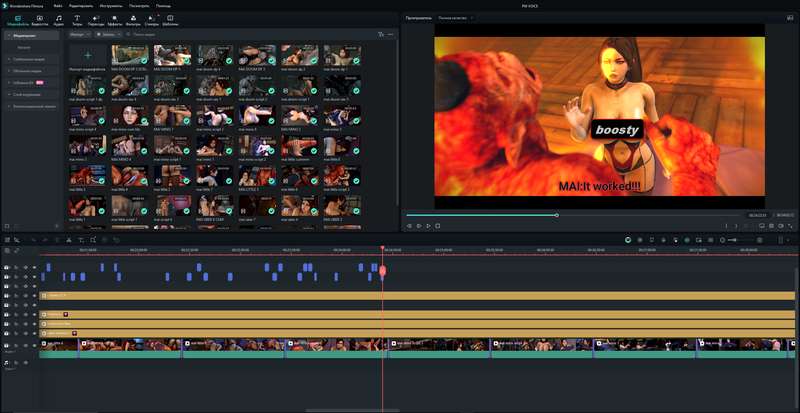The height and width of the screenshot is (413, 800).
Task: Open the Видеосток stock media tab
Action: tap(40, 20)
